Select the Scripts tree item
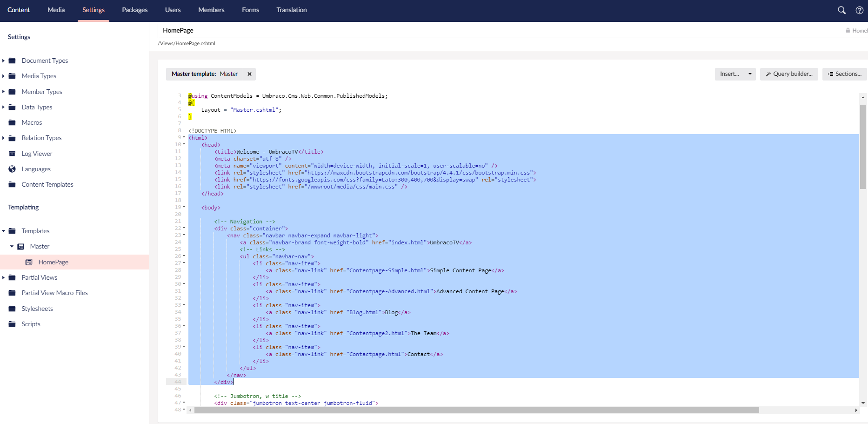Screen dimensions: 868x424 31,324
